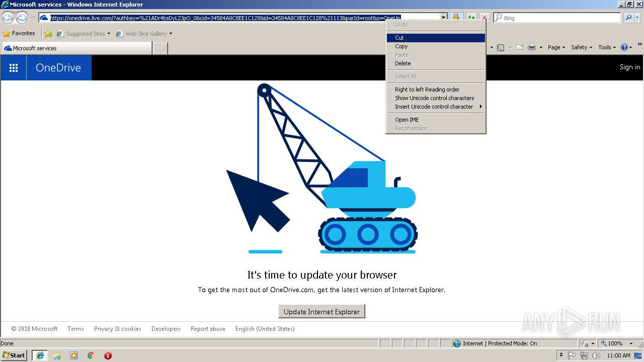Click the Update Internet Explorer button

pyautogui.click(x=321, y=312)
